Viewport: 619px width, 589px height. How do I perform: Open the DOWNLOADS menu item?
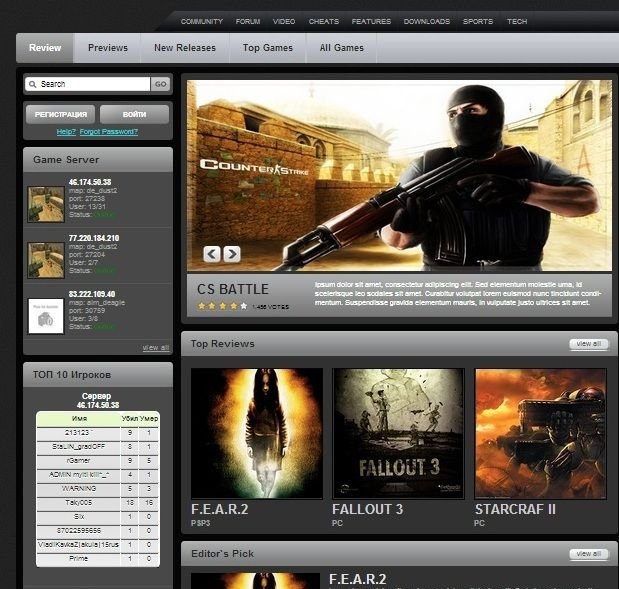pyautogui.click(x=427, y=21)
